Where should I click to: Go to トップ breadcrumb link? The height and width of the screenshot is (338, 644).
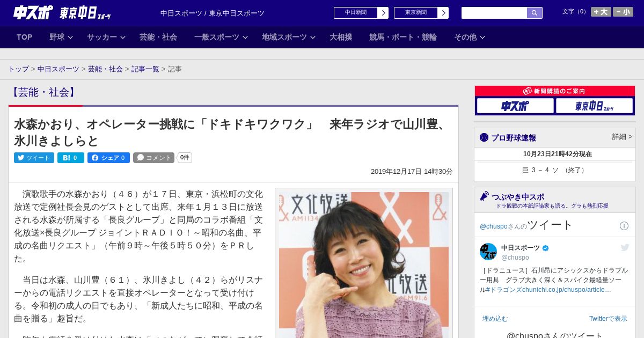coord(19,69)
